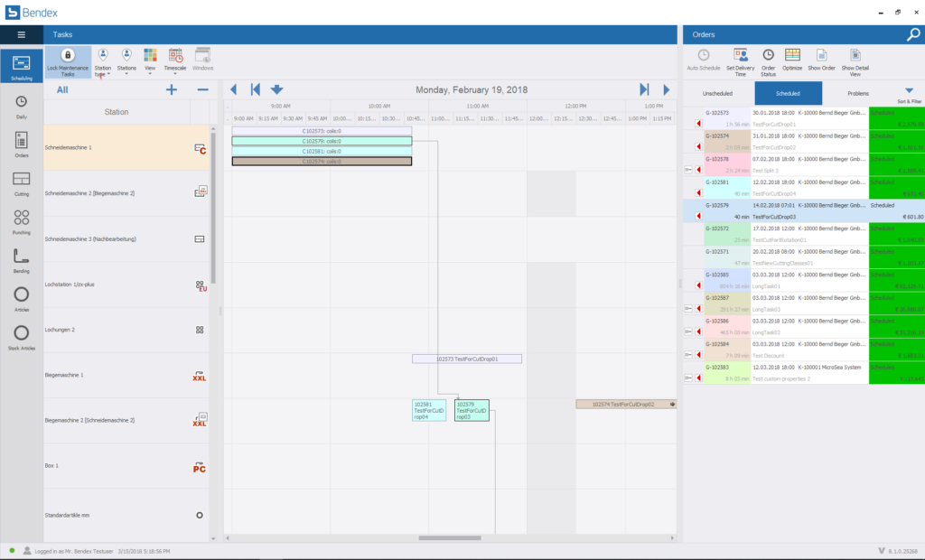This screenshot has height=560, width=925.
Task: Click Set Delivery Time icon
Action: click(x=741, y=60)
